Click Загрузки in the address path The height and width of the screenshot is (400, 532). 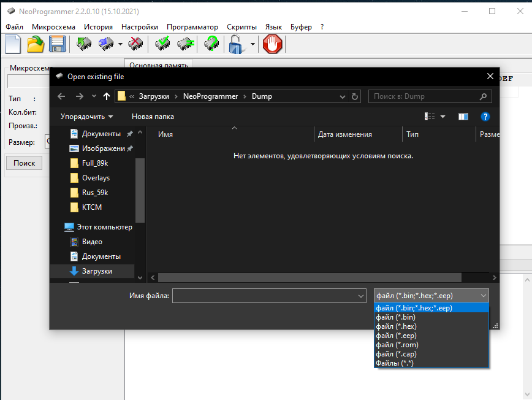point(154,96)
